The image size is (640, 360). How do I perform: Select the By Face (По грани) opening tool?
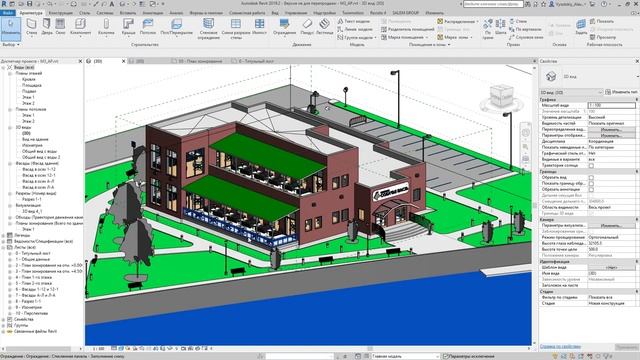coord(488,29)
